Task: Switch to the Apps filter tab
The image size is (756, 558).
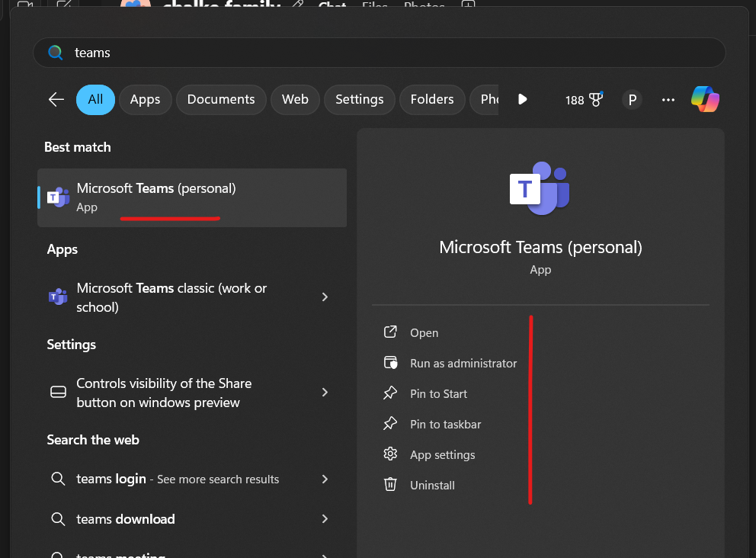Action: pos(145,100)
